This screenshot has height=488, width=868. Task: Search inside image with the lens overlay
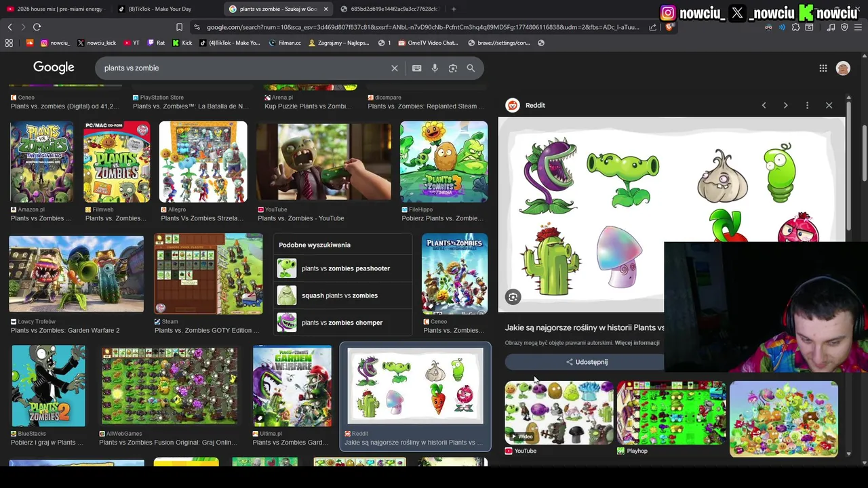(513, 297)
